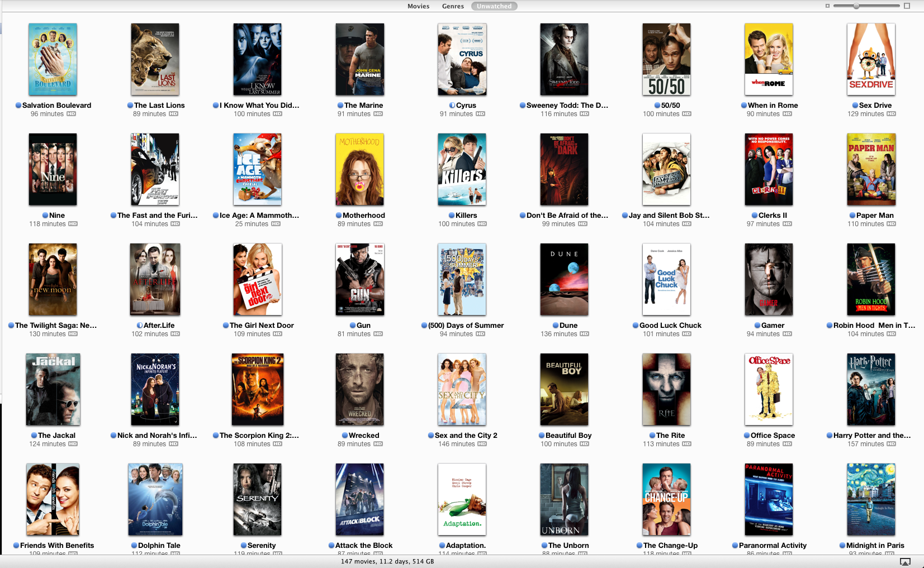Click the "Cyrus" title text
Screen dimensions: 924x568
coord(466,105)
